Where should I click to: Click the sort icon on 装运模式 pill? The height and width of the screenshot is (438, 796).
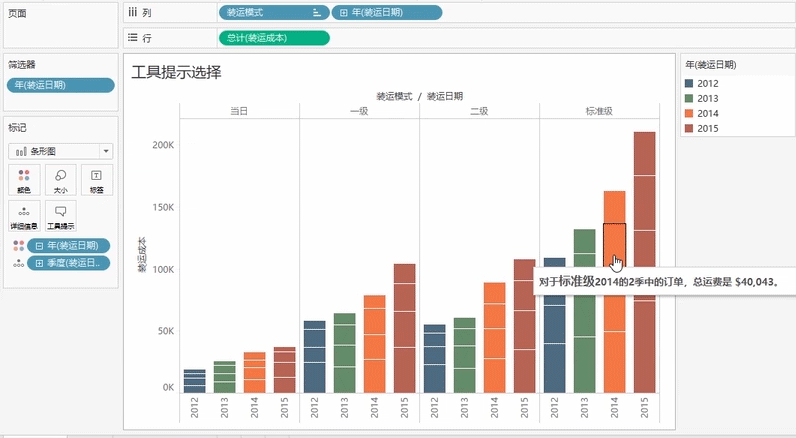tap(317, 13)
